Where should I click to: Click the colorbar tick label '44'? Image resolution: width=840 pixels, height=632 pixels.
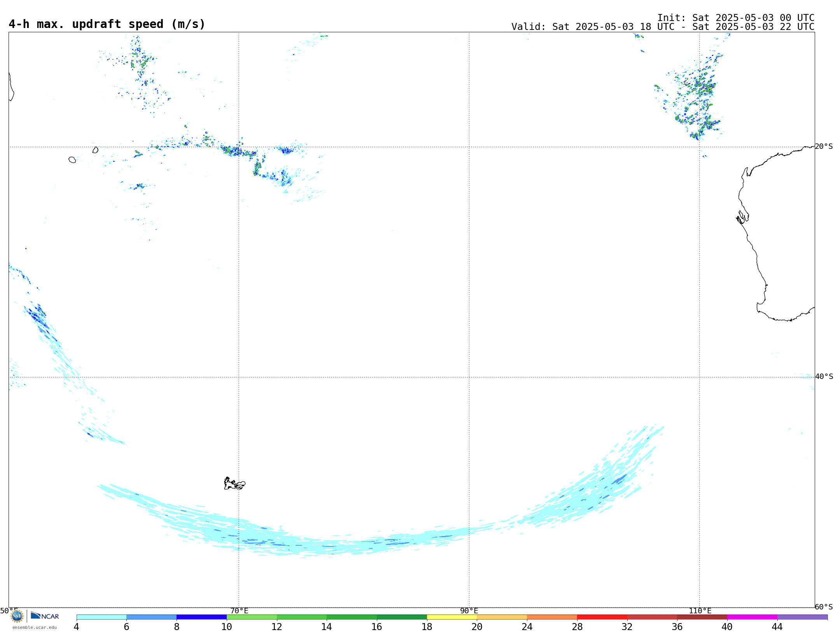777,627
